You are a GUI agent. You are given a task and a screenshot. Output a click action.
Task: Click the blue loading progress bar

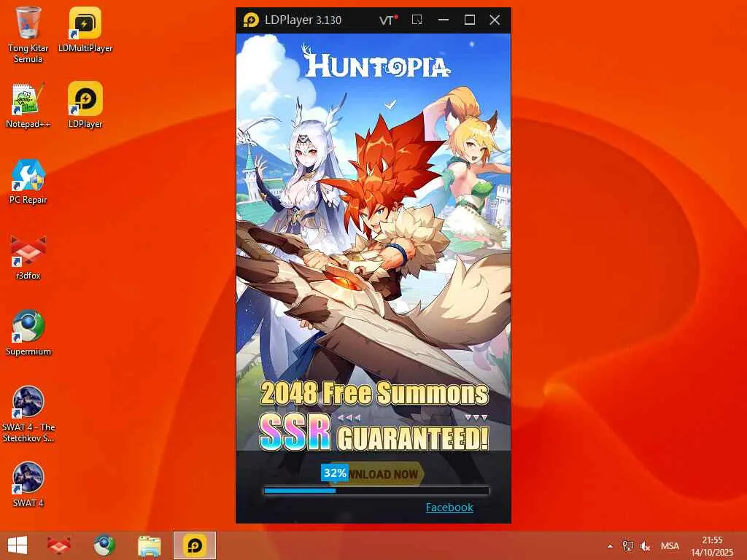[x=376, y=491]
